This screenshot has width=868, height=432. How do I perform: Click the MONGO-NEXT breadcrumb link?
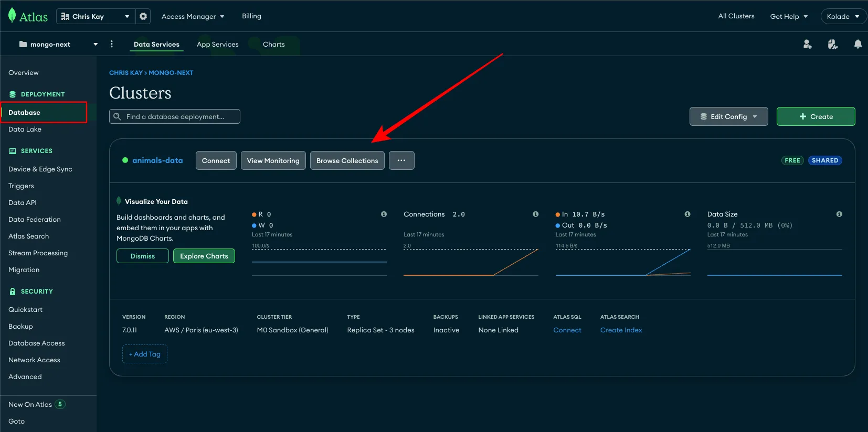pos(171,73)
